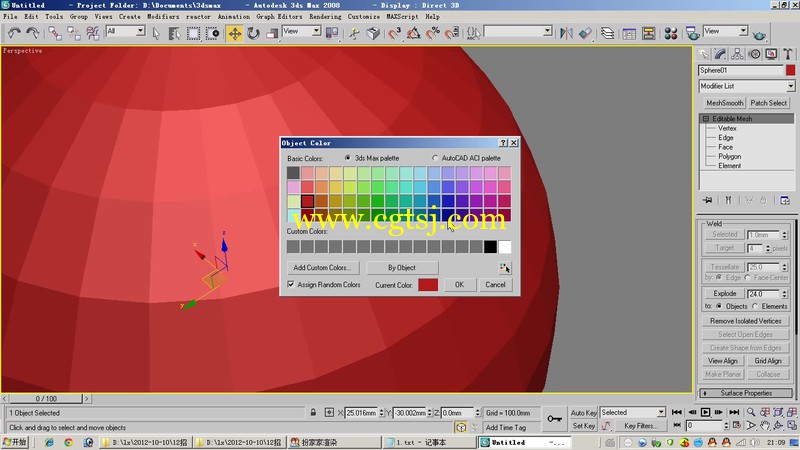800x450 pixels.
Task: Click Cancel in Object Color dialog
Action: tap(495, 285)
